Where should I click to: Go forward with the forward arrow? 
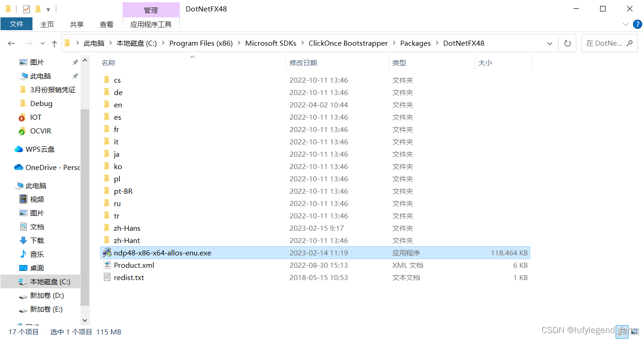28,43
